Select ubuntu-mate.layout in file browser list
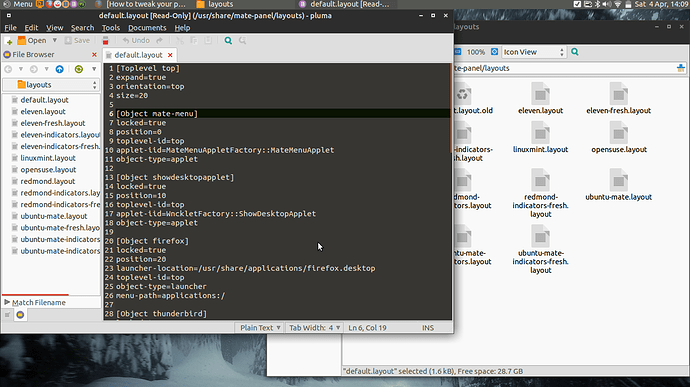 (x=54, y=216)
